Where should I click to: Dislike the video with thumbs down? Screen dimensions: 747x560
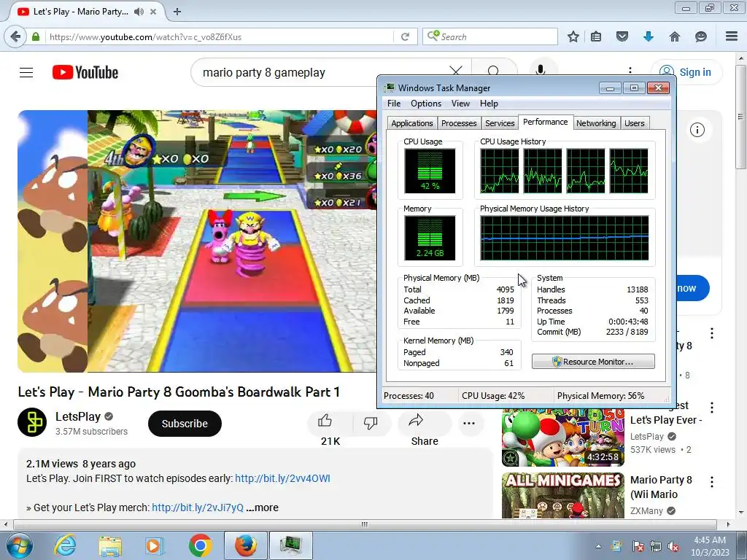click(371, 422)
